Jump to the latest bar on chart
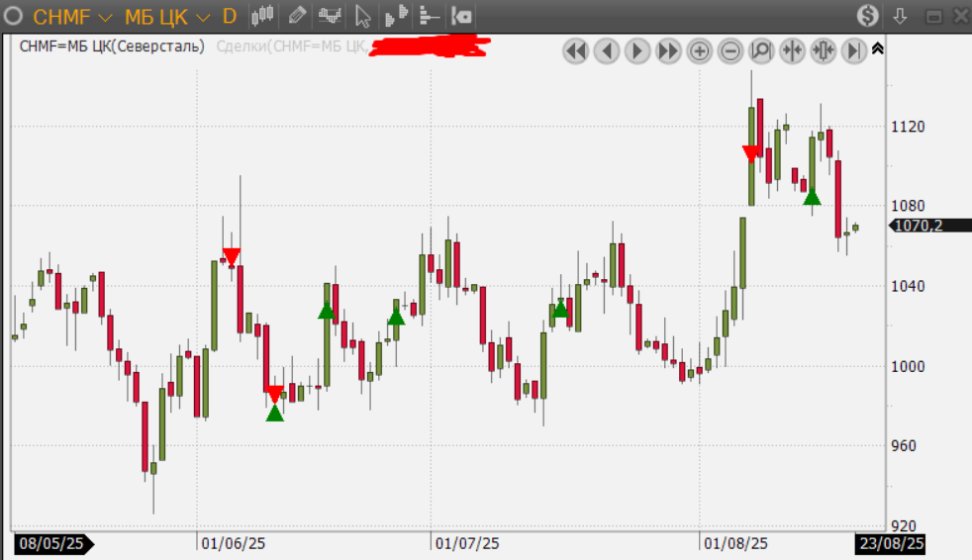This screenshot has height=560, width=972. tap(854, 50)
